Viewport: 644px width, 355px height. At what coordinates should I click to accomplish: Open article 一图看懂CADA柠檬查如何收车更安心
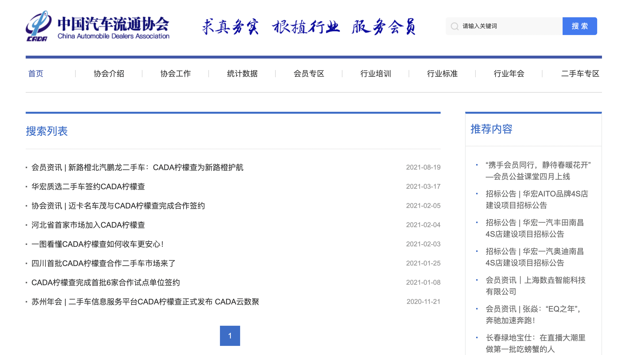[x=97, y=244]
